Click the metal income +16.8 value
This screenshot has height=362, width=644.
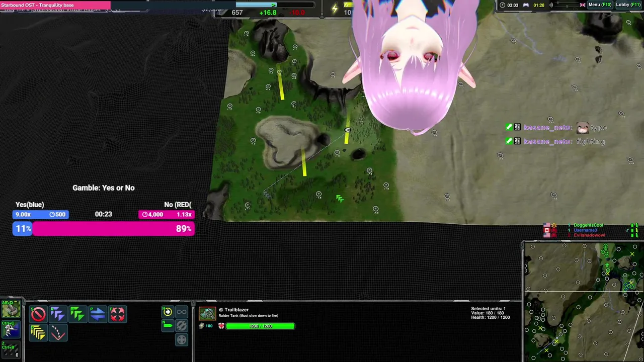(268, 13)
